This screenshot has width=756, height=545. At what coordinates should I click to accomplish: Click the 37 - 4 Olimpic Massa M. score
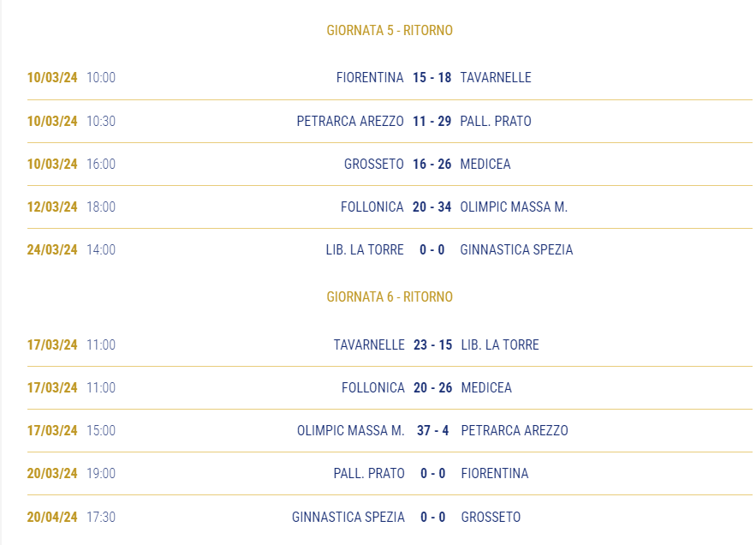(432, 430)
